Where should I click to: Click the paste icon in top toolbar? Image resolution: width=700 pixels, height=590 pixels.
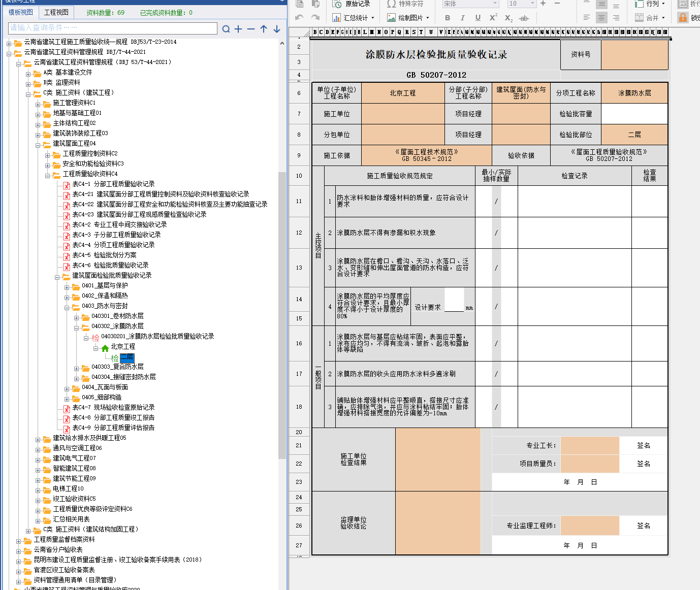click(315, 4)
